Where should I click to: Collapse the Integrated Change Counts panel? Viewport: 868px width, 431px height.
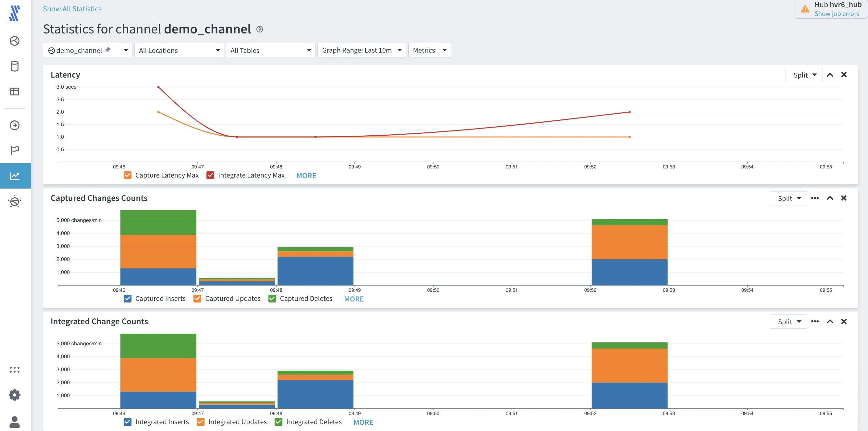830,322
